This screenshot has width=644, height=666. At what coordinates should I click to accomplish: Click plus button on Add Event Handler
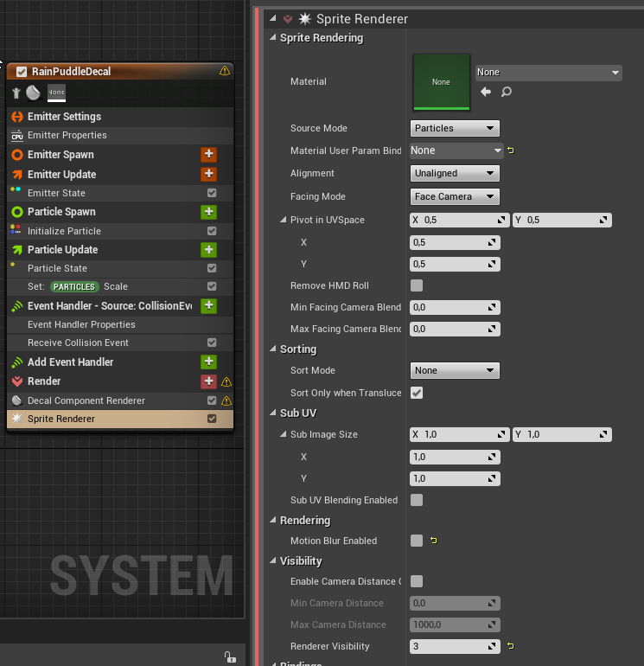[208, 362]
